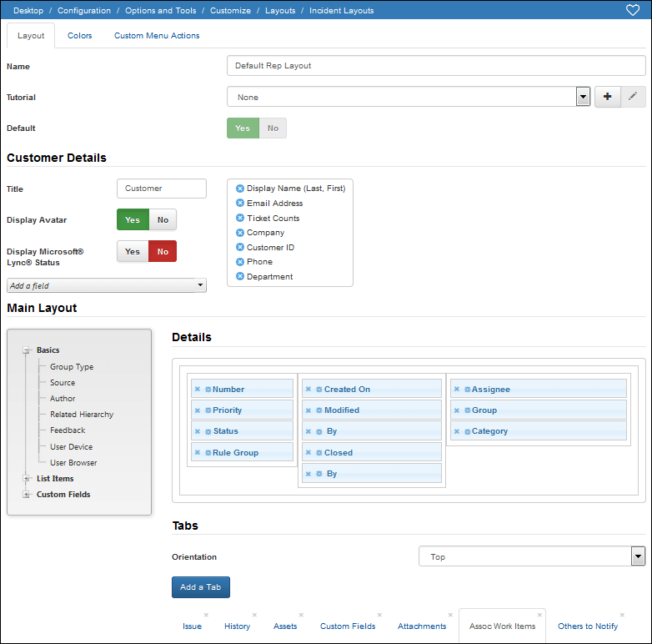Viewport: 652px width, 644px height.
Task: Expand the Custom Fields tree node
Action: (26, 494)
